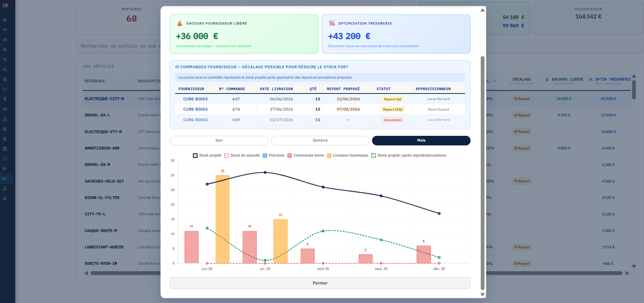Click Report button in DURITE-HYDR-1M row

(x=522, y=264)
